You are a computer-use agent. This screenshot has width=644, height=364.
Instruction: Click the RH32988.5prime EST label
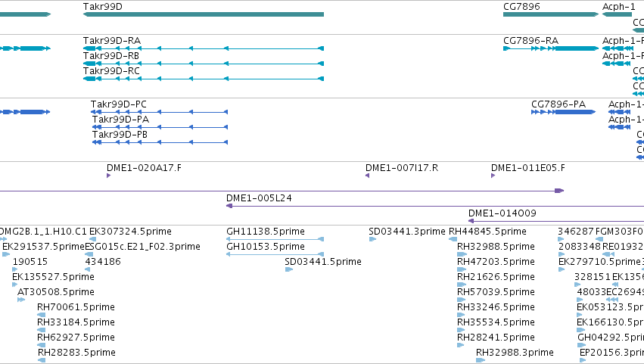click(x=496, y=247)
